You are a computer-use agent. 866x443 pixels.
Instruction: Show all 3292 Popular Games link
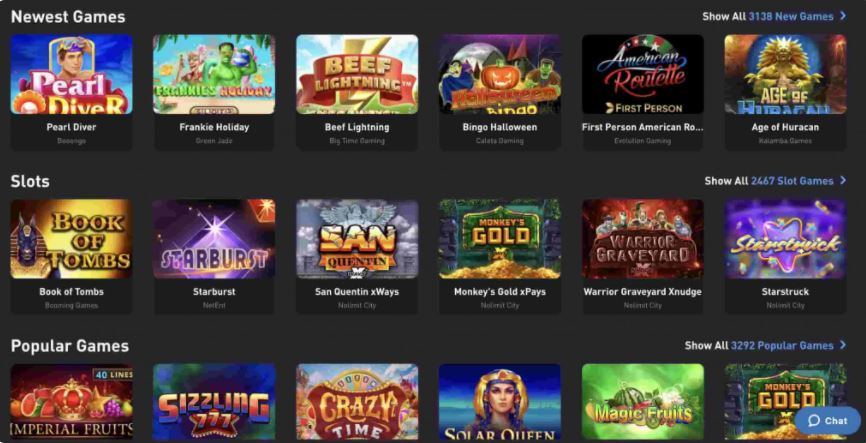tap(759, 345)
